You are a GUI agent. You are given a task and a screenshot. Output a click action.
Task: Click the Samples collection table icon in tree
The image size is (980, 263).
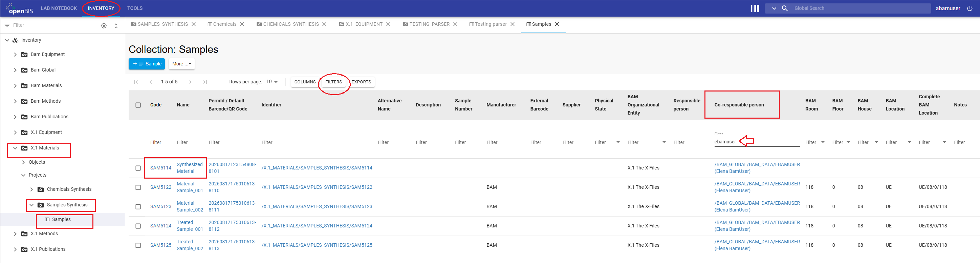point(47,220)
